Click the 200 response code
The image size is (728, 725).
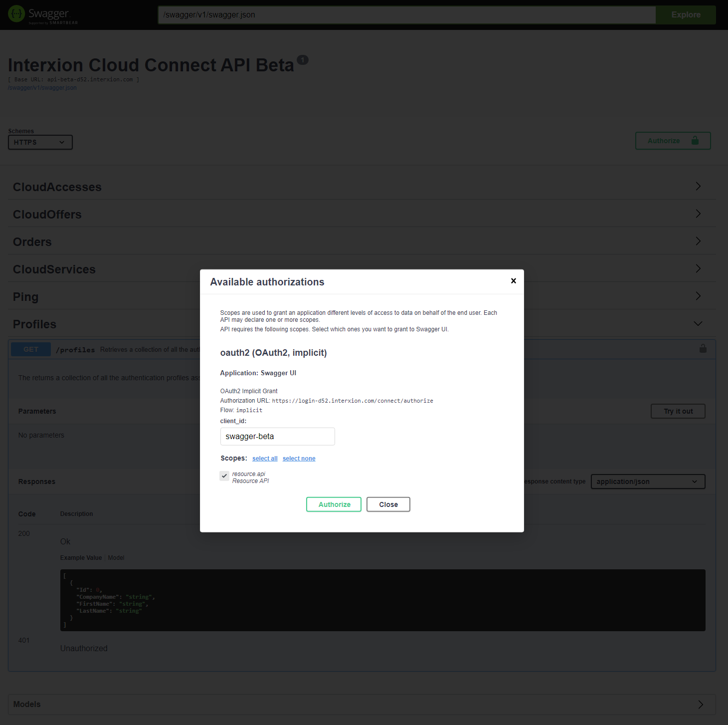(x=24, y=533)
